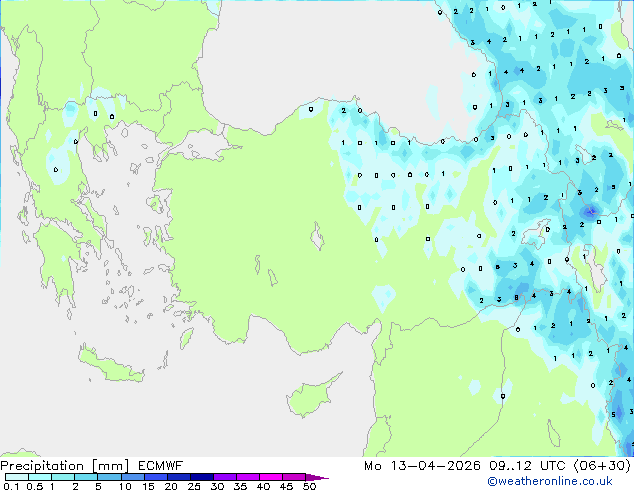Click the 0.1–0.5 mm legend color box
The width and height of the screenshot is (634, 490).
point(17,477)
